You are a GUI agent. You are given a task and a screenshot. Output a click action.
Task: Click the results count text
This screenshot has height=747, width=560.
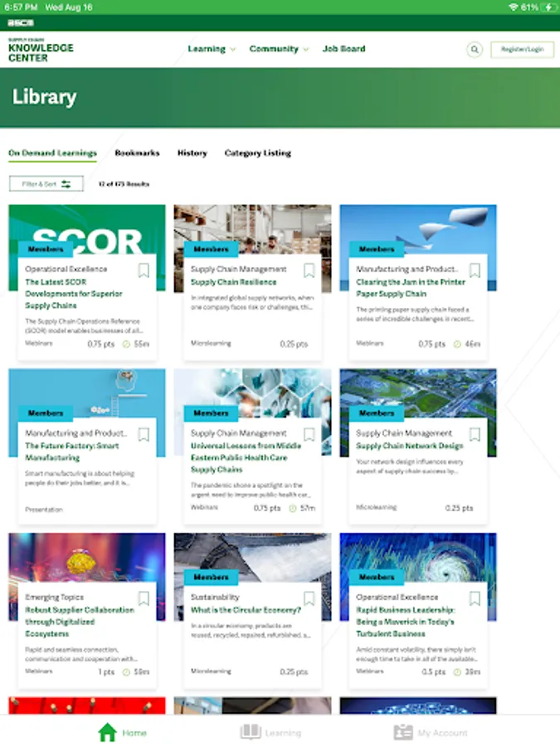click(124, 184)
